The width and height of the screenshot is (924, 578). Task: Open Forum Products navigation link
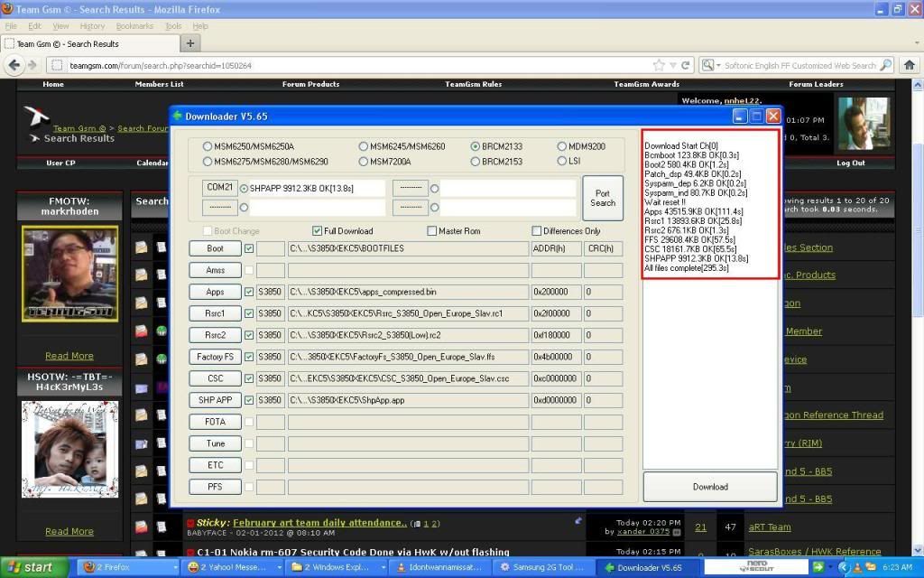(x=310, y=84)
